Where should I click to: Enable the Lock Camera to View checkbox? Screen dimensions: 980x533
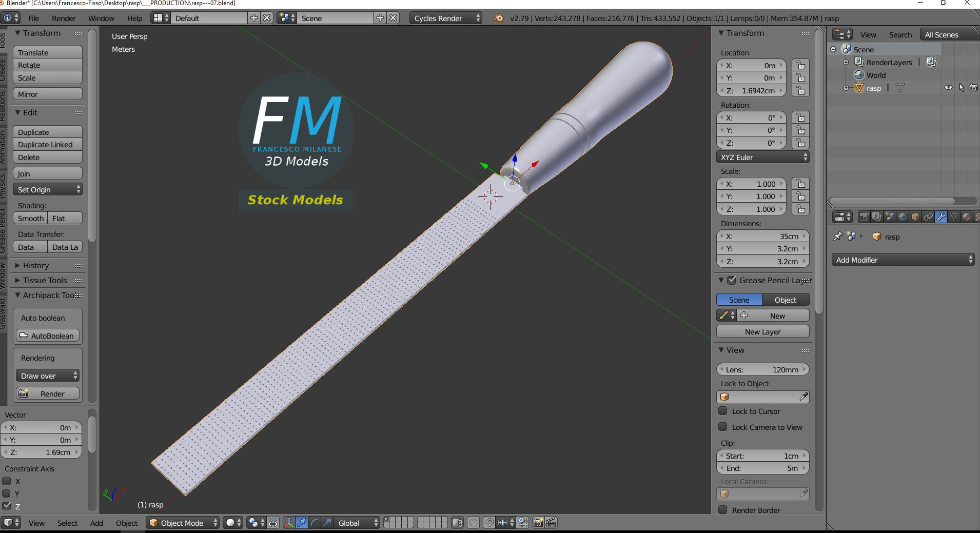tap(723, 427)
